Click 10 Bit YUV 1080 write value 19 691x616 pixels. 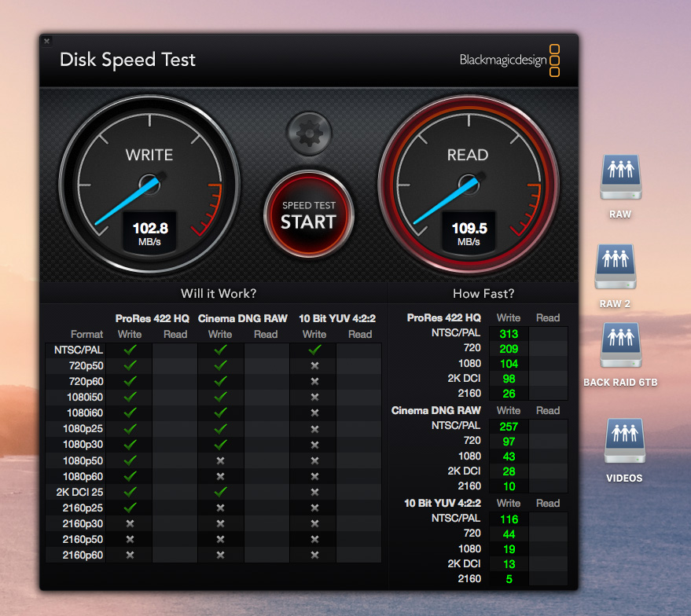(x=509, y=549)
